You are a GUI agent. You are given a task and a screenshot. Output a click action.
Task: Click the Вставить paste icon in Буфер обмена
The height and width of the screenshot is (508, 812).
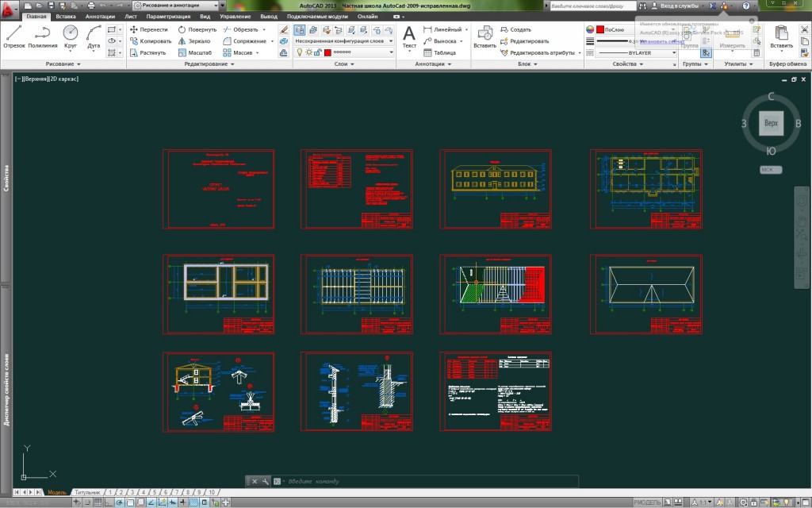pyautogui.click(x=781, y=37)
